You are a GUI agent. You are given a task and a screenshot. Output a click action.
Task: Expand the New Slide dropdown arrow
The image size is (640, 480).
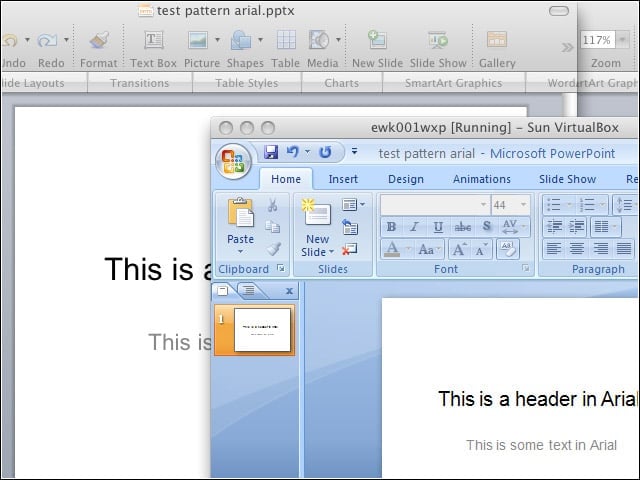point(331,252)
